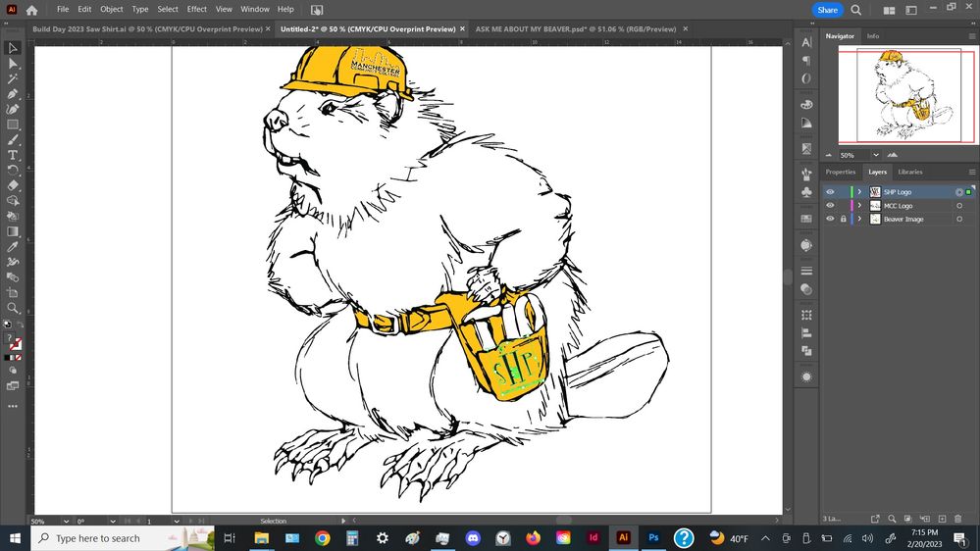Hide the SHP Logo layer

[830, 192]
